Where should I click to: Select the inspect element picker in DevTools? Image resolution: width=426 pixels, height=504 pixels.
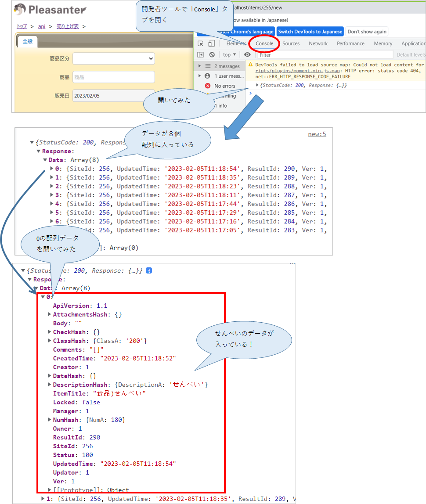click(x=201, y=44)
